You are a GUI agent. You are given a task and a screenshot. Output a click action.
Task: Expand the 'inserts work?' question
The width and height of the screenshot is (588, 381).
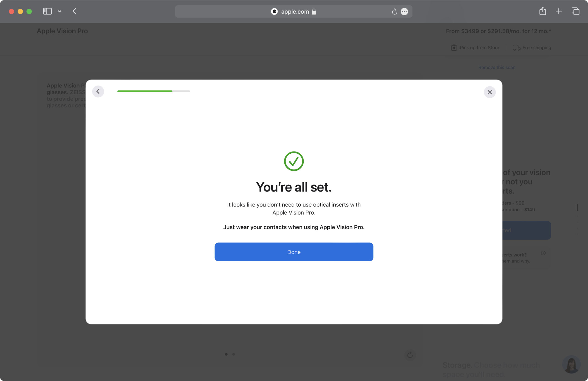(x=543, y=253)
